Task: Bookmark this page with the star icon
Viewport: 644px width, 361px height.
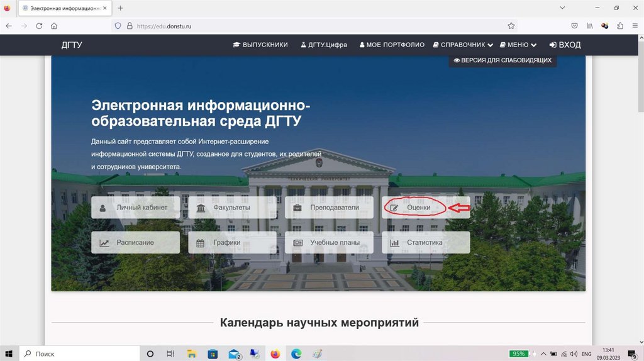Action: coord(511,26)
